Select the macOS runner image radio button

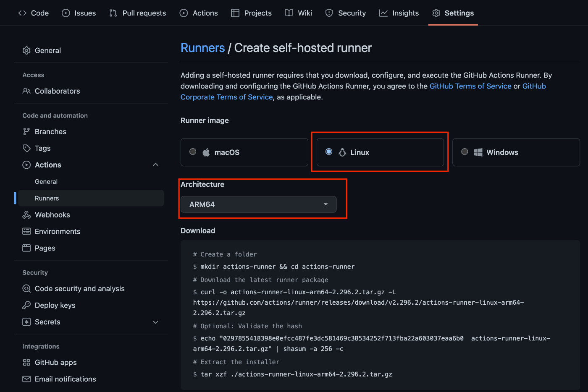point(193,152)
